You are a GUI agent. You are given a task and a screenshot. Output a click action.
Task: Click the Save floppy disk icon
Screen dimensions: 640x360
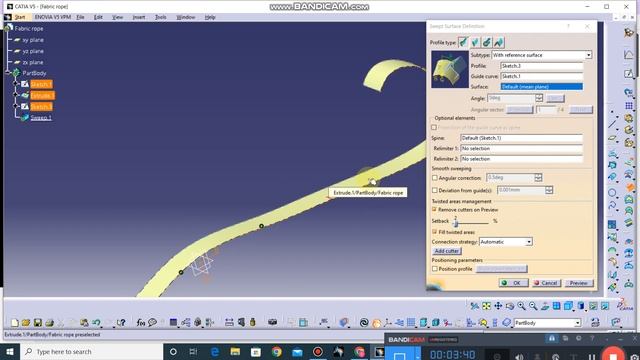tap(38, 322)
